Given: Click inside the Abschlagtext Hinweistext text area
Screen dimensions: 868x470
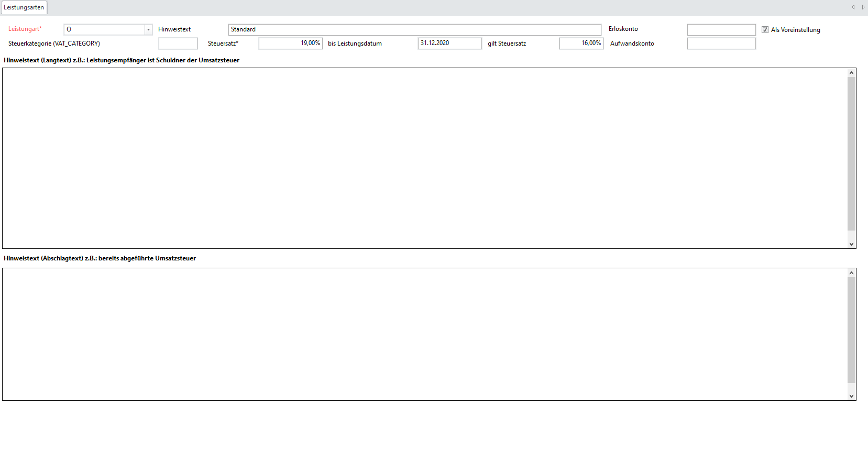Looking at the screenshot, I should tap(424, 334).
